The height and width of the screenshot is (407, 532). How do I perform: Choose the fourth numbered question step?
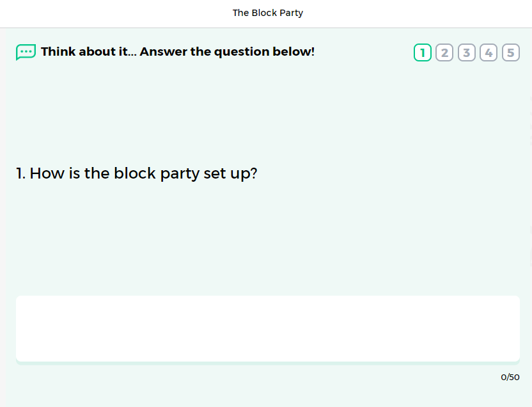pos(489,52)
